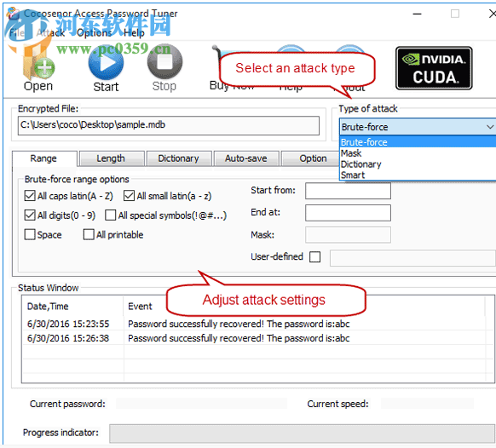
Task: Open the Attack menu
Action: pos(50,33)
